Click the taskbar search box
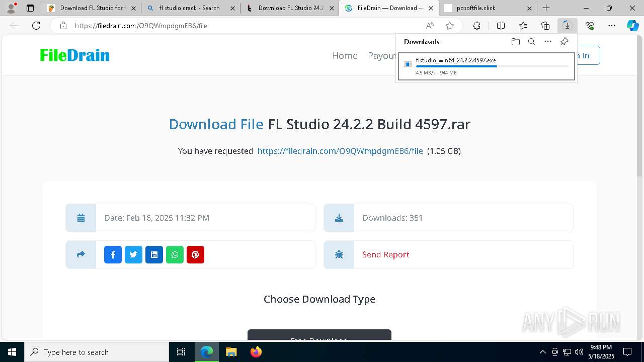 pos(97,352)
